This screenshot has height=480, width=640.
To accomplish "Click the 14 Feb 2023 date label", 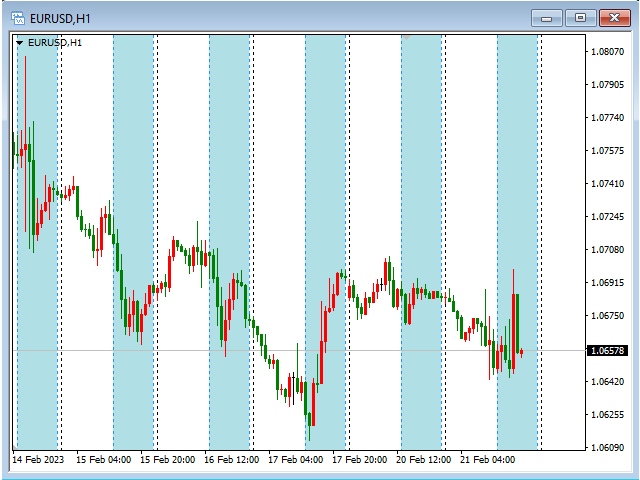I will coord(37,460).
